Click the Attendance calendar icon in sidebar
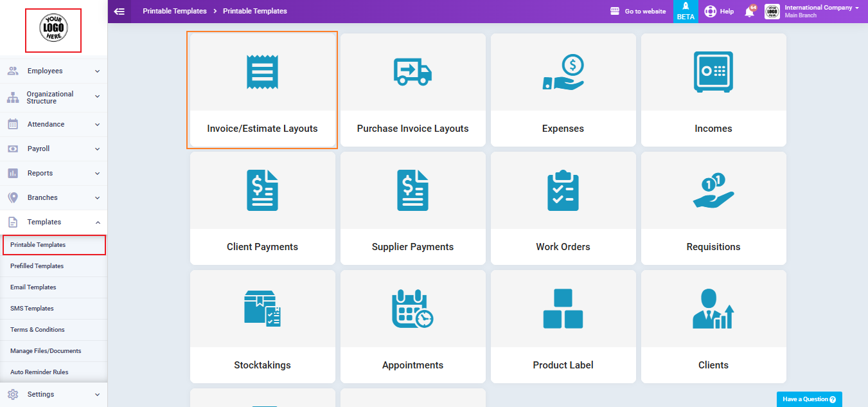Viewport: 868px width, 407px height. tap(13, 124)
